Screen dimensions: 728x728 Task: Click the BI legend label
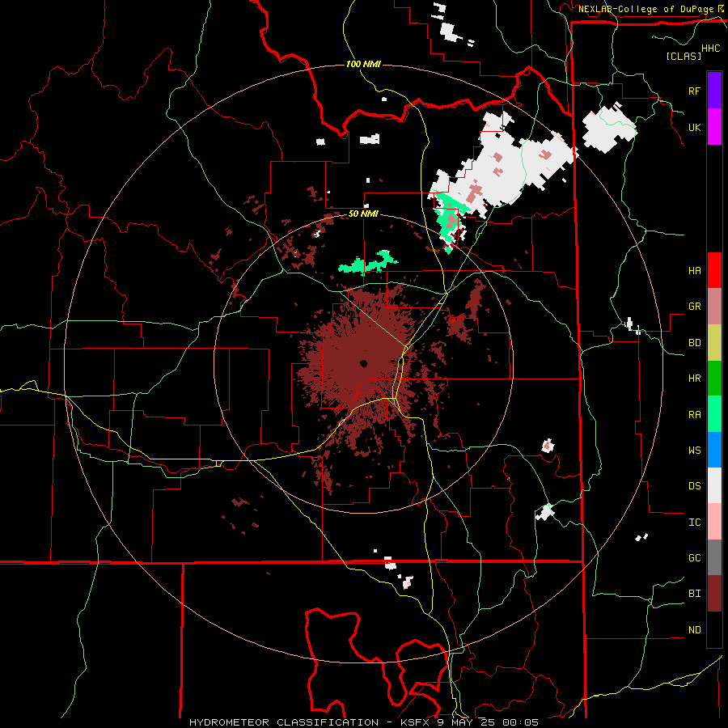[694, 594]
